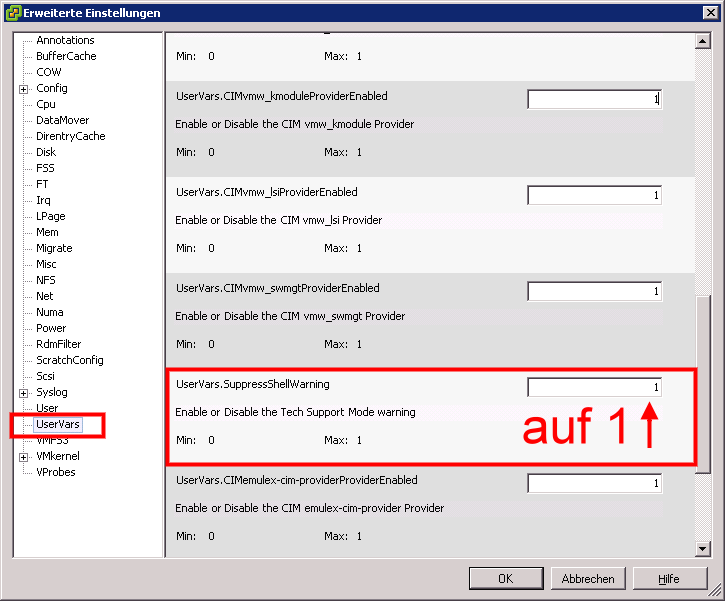Click the settings list scrollbar down arrow

(x=702, y=548)
